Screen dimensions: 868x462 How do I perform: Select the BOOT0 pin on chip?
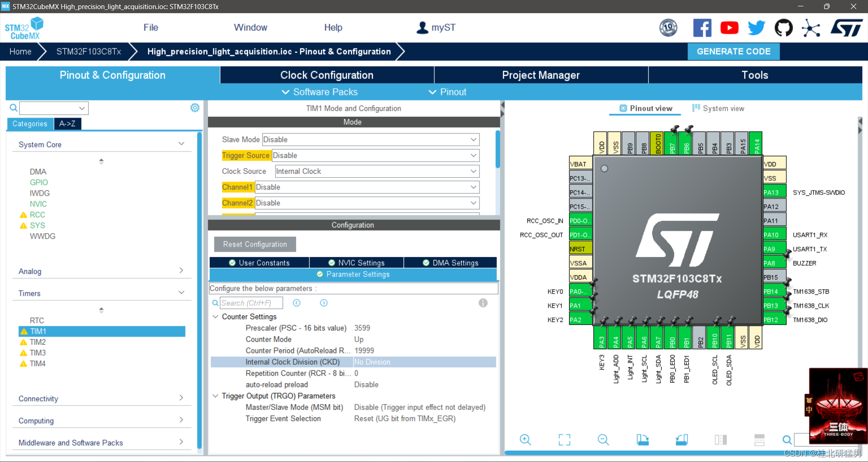[x=658, y=143]
